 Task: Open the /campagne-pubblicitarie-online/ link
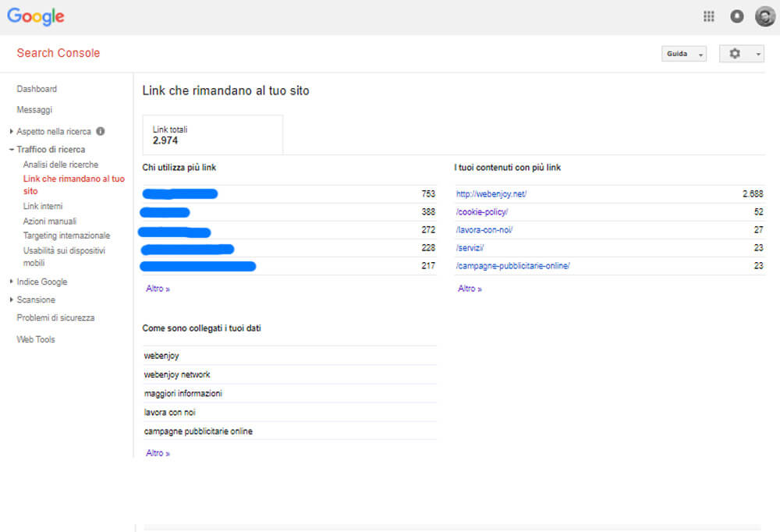[x=513, y=266]
